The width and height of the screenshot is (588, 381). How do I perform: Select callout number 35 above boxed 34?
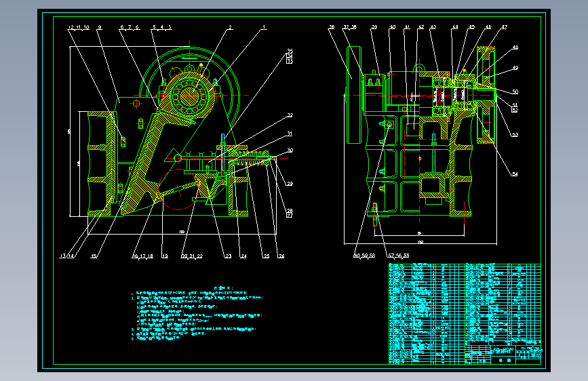[290, 51]
